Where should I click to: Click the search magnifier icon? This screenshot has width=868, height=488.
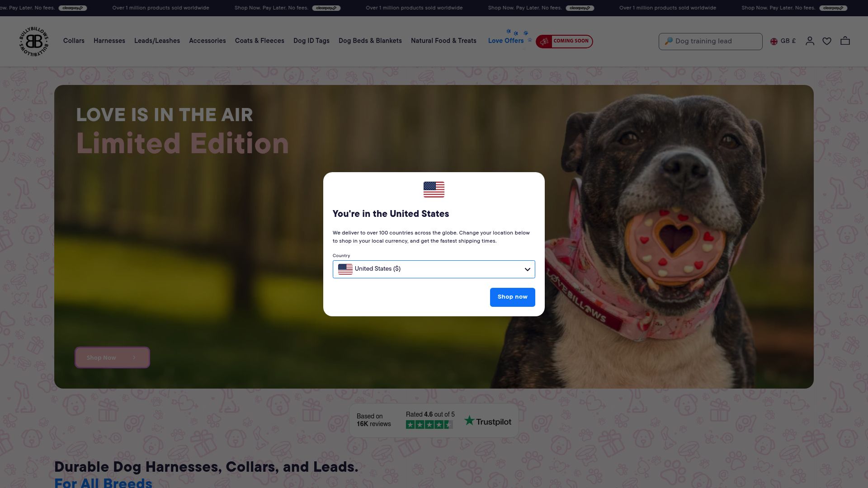[669, 41]
